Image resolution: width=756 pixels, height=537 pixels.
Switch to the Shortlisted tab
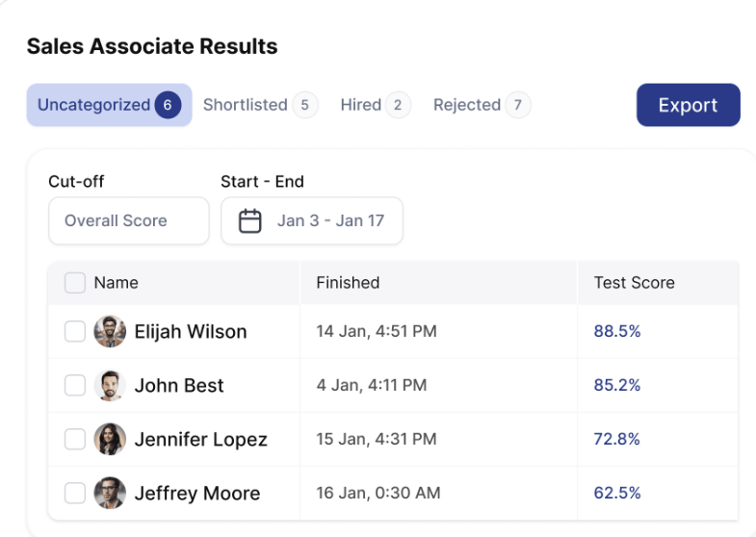246,105
